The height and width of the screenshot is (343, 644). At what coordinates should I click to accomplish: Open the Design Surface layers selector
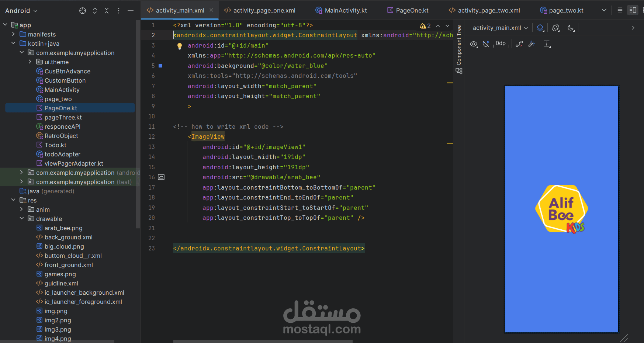[540, 28]
